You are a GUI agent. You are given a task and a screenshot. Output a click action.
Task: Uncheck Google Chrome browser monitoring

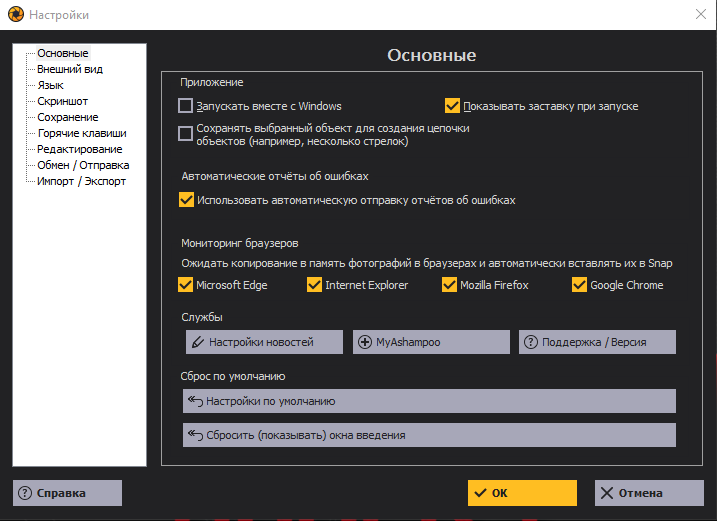pyautogui.click(x=579, y=285)
